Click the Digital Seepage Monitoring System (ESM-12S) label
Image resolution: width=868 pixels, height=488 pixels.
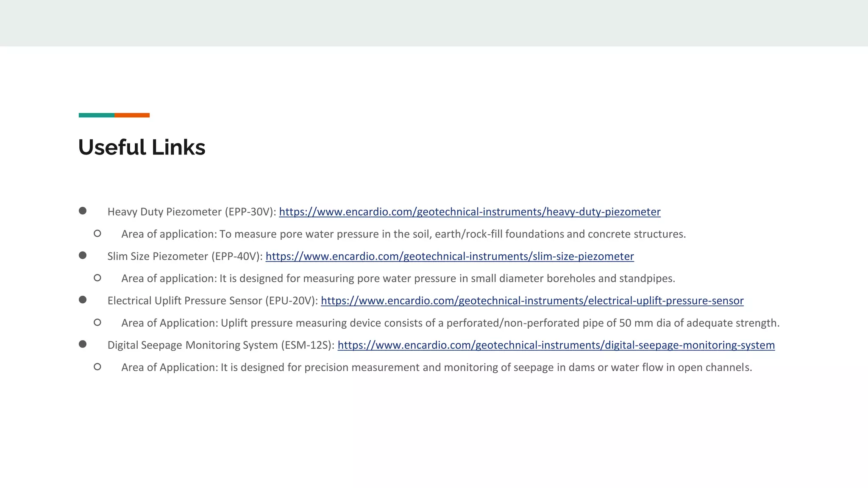coord(221,345)
